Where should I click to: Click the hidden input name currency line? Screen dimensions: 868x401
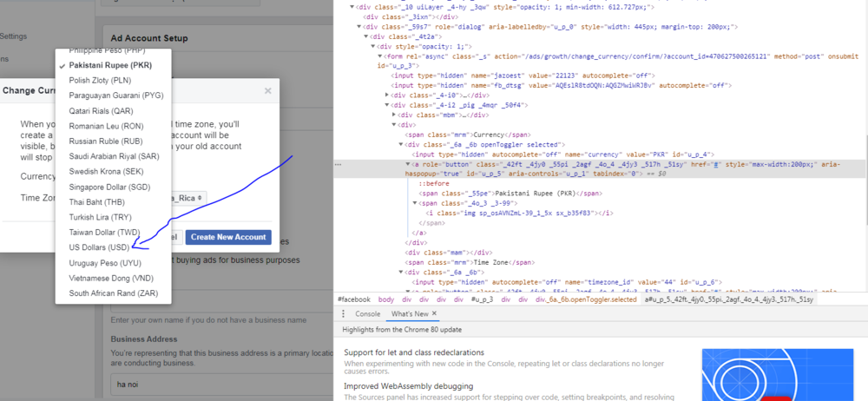click(565, 154)
